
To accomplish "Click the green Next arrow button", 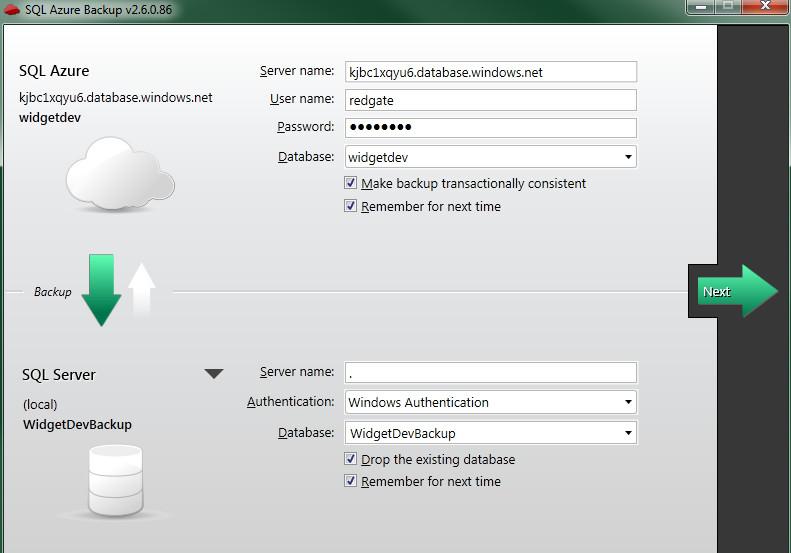I will [737, 291].
